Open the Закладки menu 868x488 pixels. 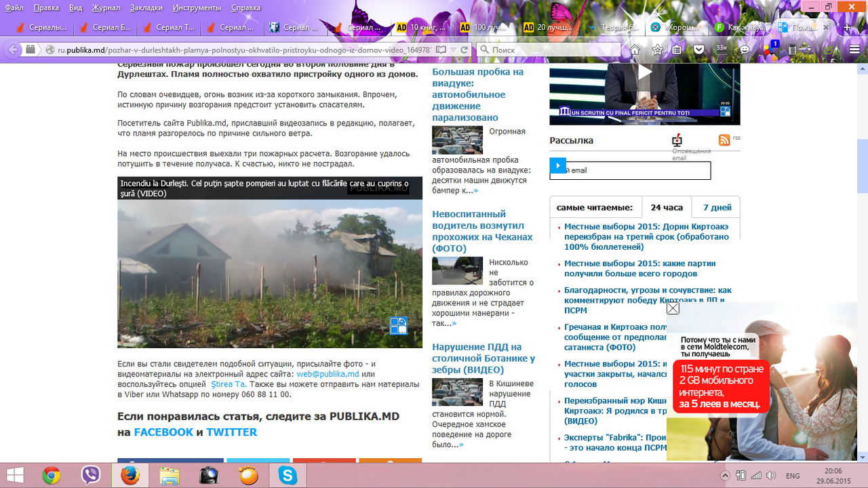146,7
